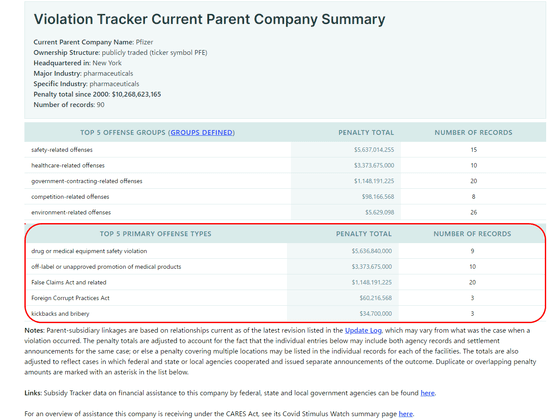Click the Violation Tracker summary page title
560x420 pixels.
coord(210,19)
